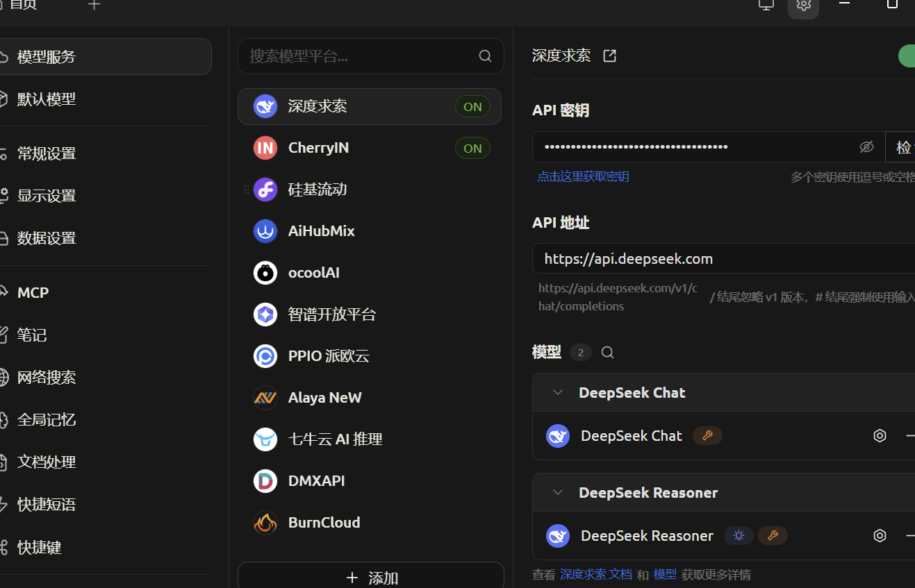
Task: Open 深度求索 official site external link icon
Action: (609, 56)
